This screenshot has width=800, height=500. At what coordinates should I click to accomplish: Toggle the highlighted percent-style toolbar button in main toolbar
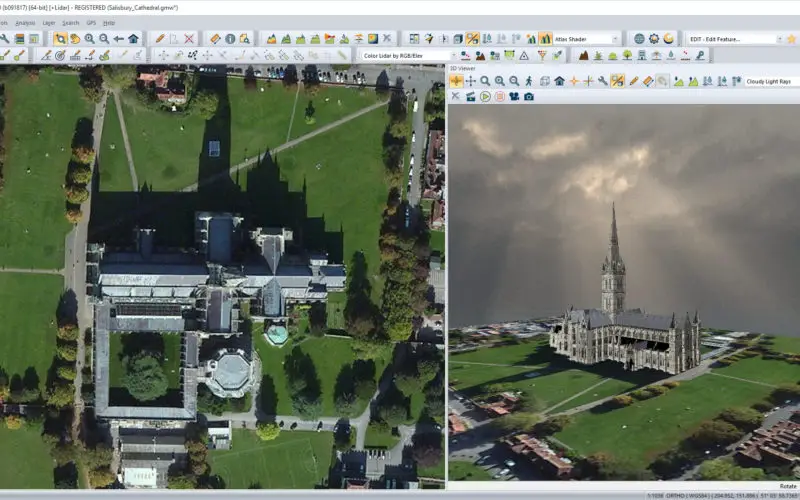472,39
